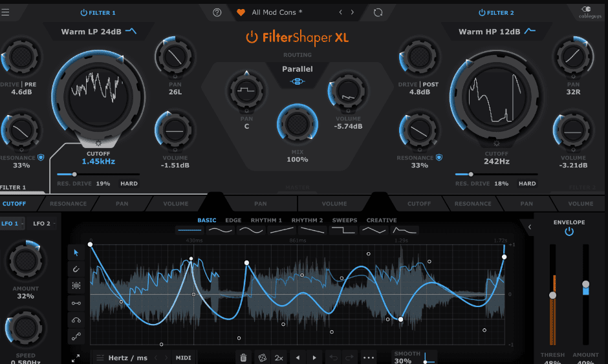608x364 pixels.
Task: Click the MIDI button
Action: [183, 358]
